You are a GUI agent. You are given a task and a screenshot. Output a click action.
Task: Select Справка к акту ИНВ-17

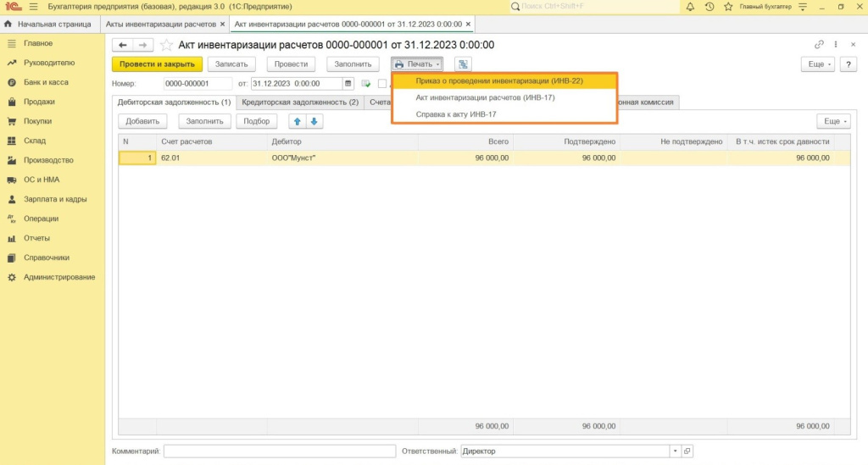pos(504,113)
